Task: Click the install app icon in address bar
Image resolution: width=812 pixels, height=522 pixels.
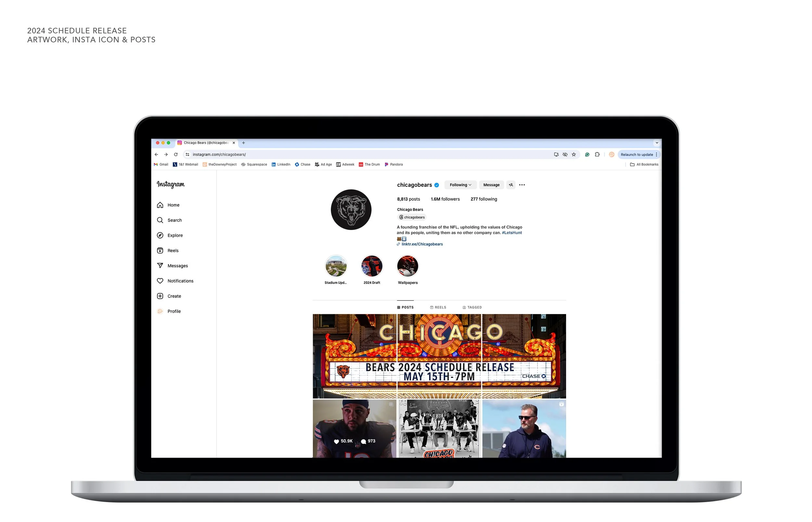Action: [556, 155]
